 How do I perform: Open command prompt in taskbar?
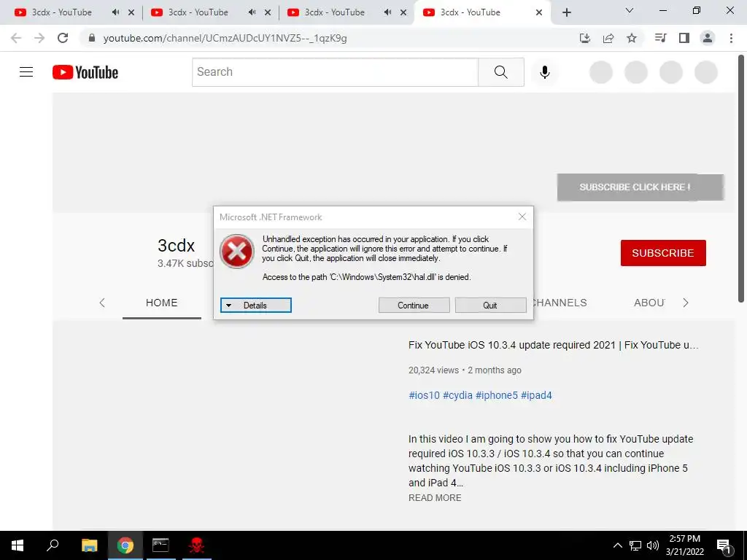click(x=160, y=545)
